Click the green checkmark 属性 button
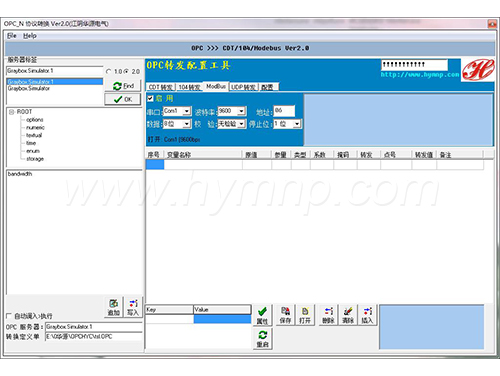 pyautogui.click(x=262, y=315)
